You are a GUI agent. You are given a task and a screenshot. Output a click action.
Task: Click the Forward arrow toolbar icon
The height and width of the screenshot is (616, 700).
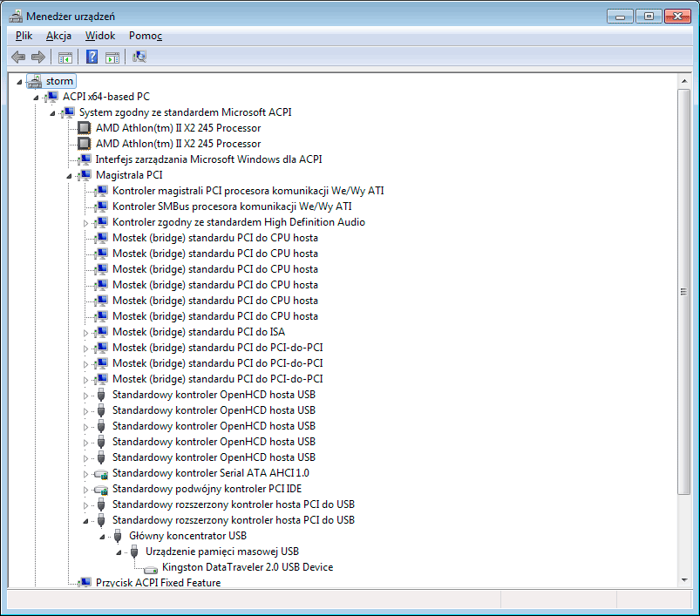(x=38, y=57)
